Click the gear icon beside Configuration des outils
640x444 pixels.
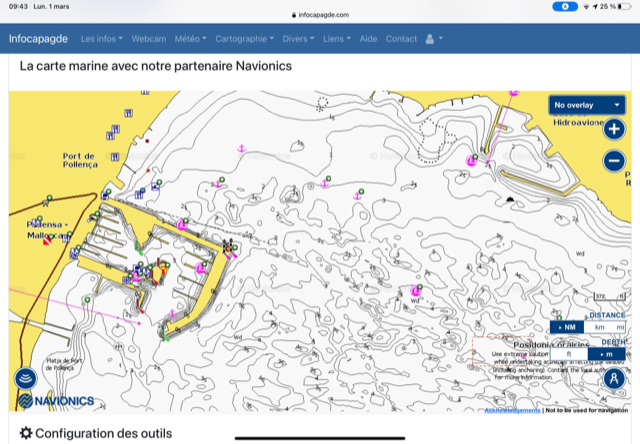click(26, 434)
